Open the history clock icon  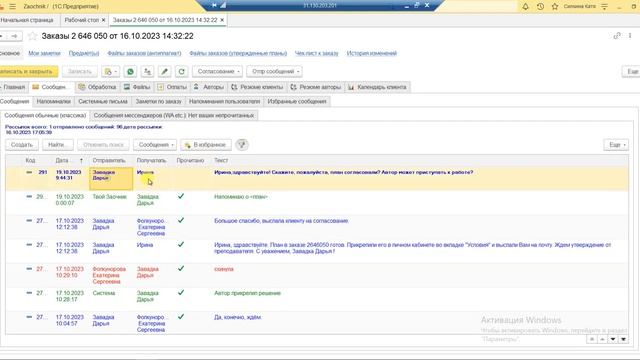pyautogui.click(x=540, y=7)
